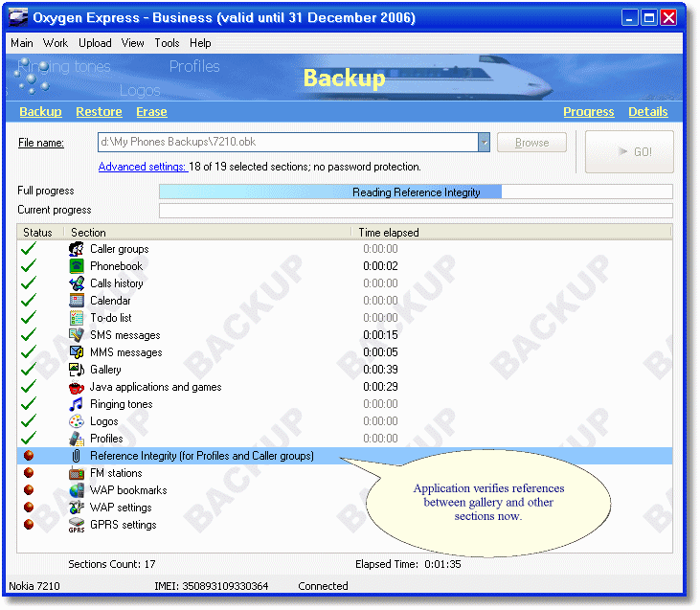The width and height of the screenshot is (700, 610).
Task: Click the green checkmark status for Gallery
Action: tap(29, 370)
